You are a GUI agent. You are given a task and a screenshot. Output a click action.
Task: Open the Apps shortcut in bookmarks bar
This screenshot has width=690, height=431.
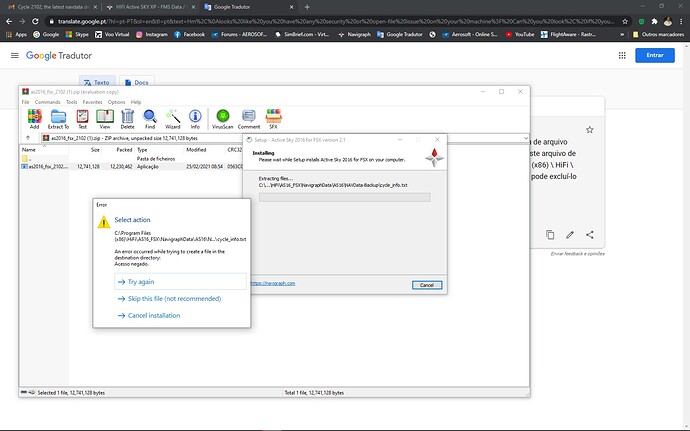coord(16,34)
